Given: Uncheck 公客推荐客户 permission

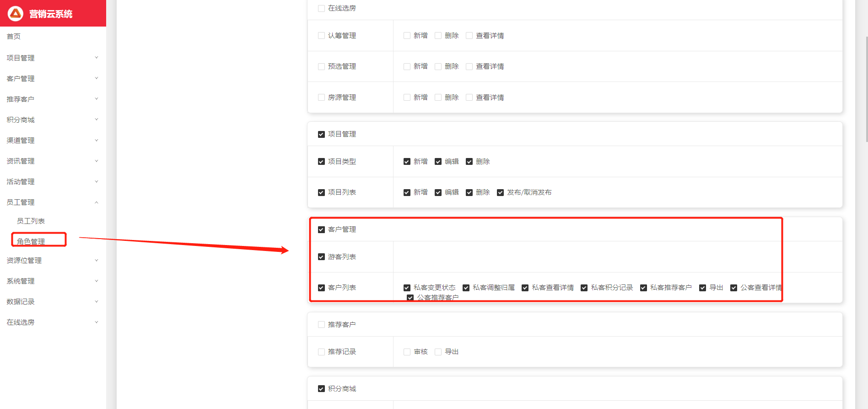Looking at the screenshot, I should [410, 298].
